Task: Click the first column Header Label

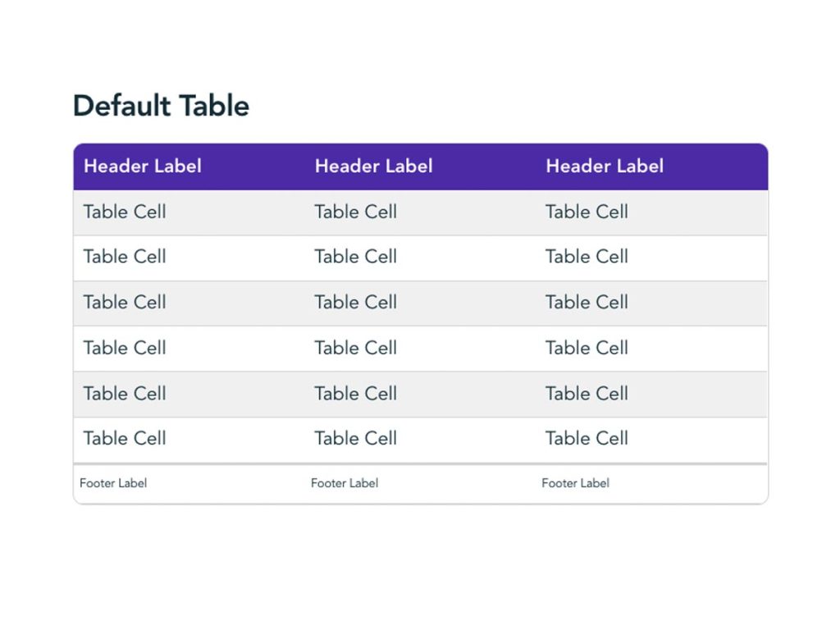Action: 143,166
